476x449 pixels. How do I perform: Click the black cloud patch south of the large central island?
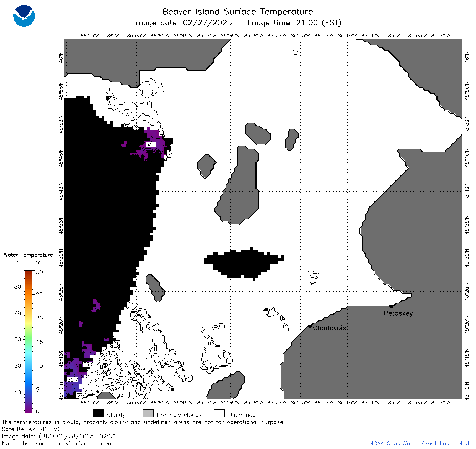point(244,263)
